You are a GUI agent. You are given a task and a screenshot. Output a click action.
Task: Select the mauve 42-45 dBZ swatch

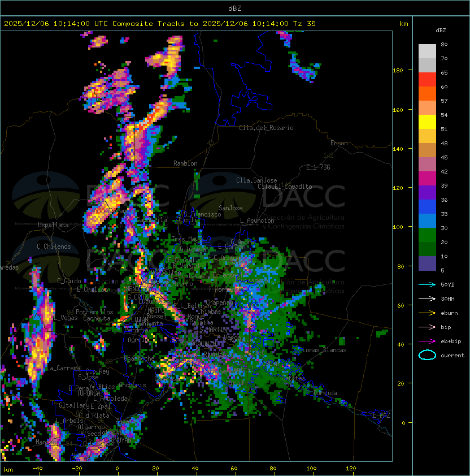pos(427,165)
